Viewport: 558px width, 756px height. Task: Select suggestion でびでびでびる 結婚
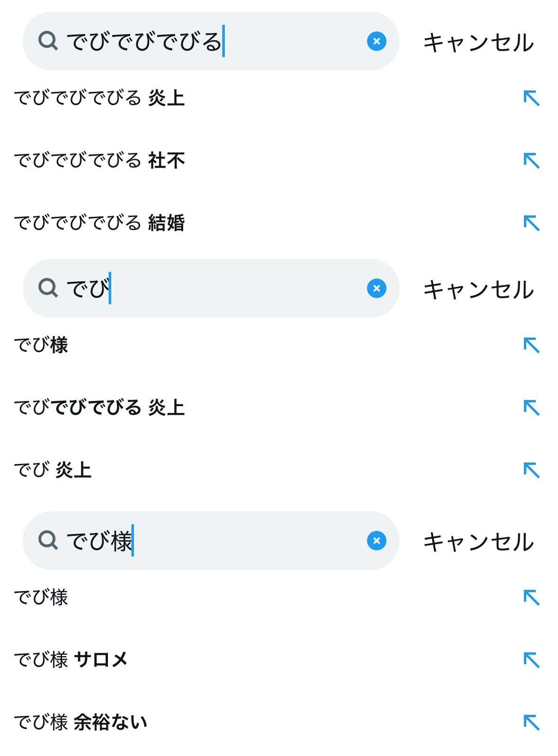[99, 223]
